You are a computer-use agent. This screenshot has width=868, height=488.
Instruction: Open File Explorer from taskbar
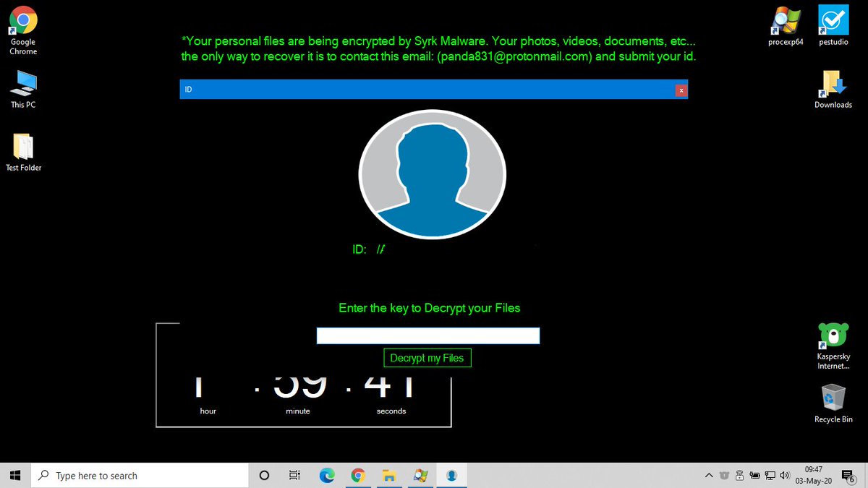click(x=389, y=475)
